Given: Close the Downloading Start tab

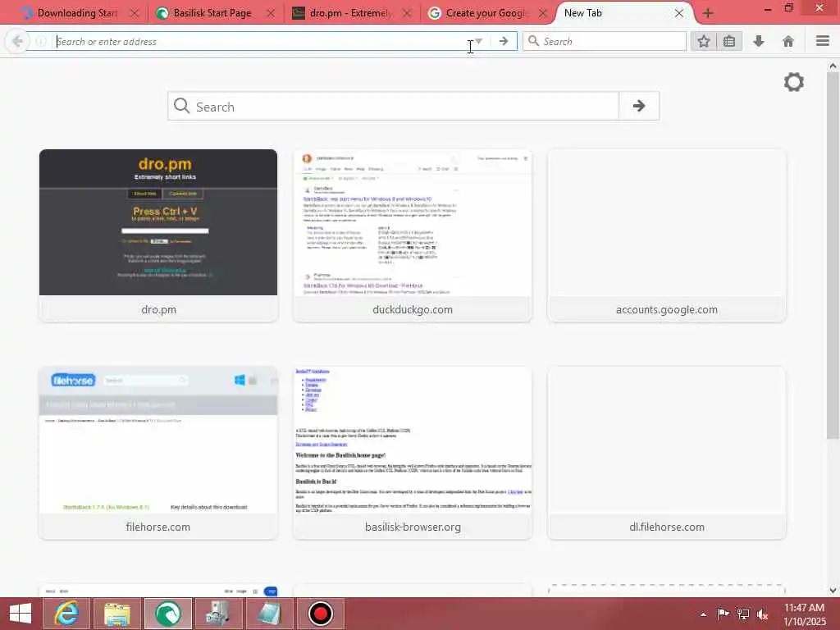Looking at the screenshot, I should point(135,13).
